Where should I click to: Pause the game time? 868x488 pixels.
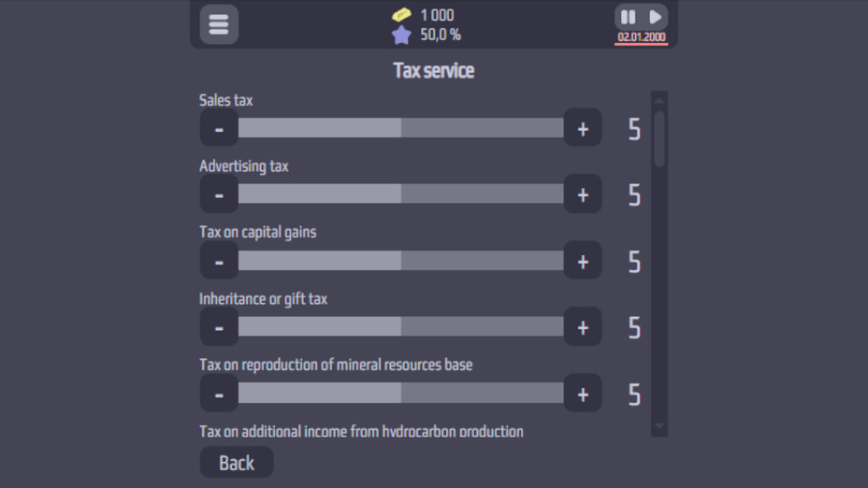click(628, 17)
